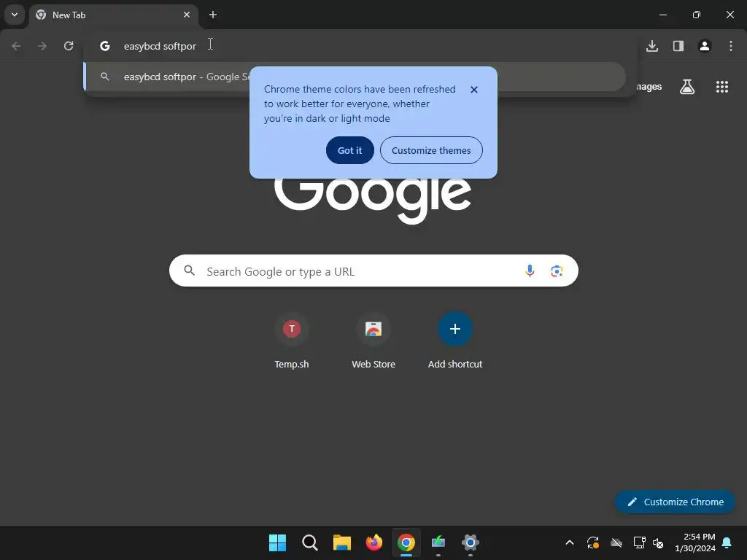This screenshot has height=560, width=747.
Task: Go back with the back arrow
Action: click(16, 46)
